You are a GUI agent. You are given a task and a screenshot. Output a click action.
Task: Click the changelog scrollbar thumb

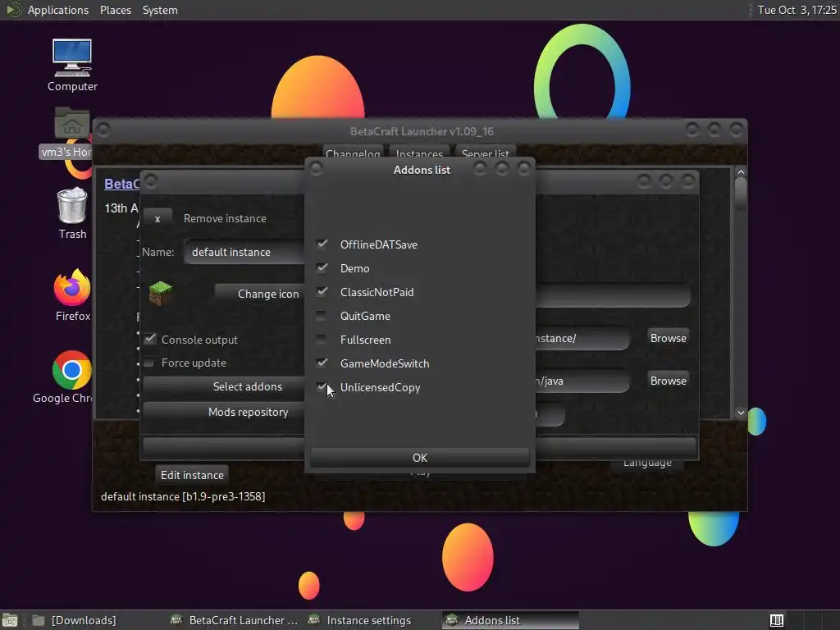click(x=741, y=194)
